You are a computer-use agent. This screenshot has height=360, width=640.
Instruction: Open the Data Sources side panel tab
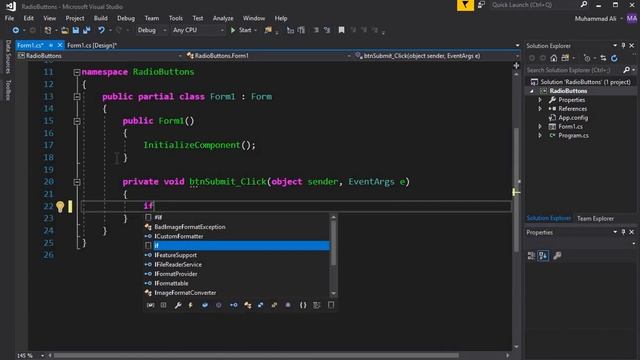point(8,57)
